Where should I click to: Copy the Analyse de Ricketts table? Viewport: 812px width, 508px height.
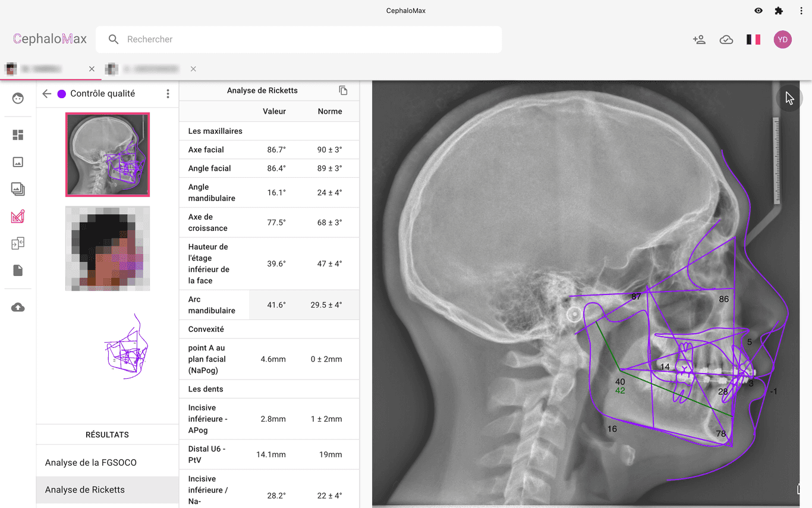point(343,90)
